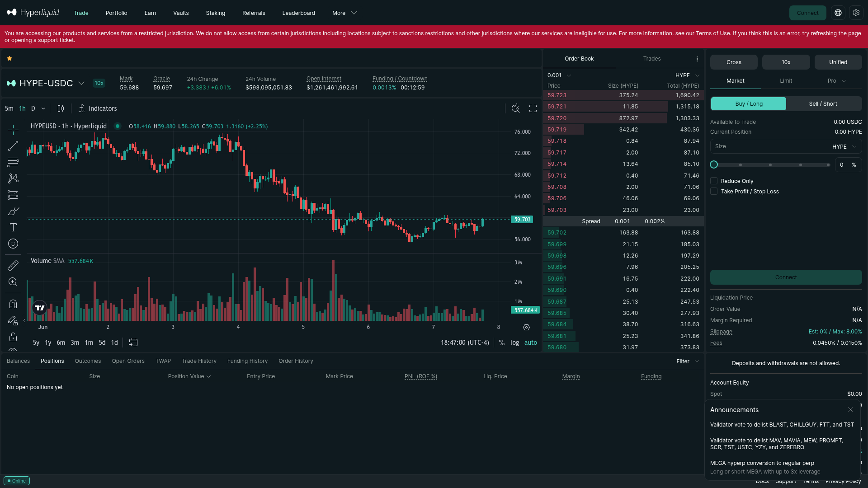Click the order size input field
The height and width of the screenshot is (488, 868).
786,147
